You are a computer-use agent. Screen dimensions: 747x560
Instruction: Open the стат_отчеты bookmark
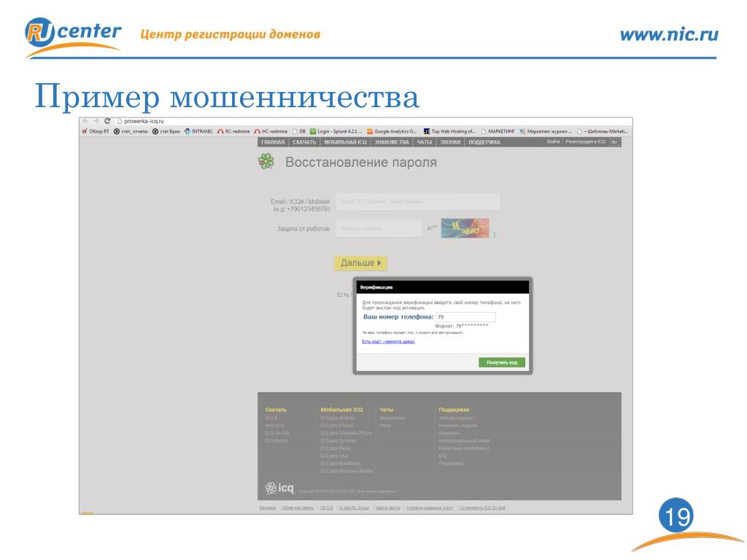point(131,131)
